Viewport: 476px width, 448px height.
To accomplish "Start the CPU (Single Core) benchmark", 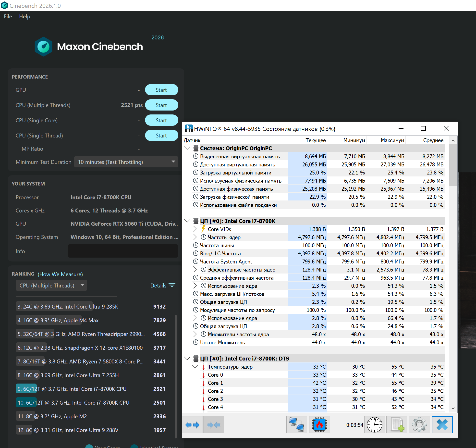I will click(x=161, y=120).
